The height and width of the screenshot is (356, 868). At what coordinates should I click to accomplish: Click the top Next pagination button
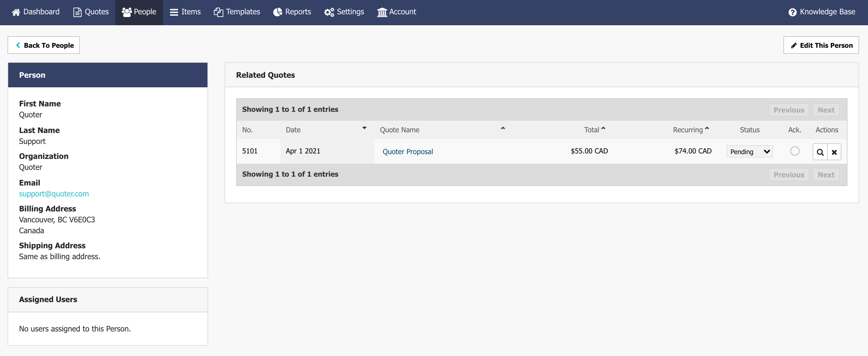pyautogui.click(x=826, y=110)
